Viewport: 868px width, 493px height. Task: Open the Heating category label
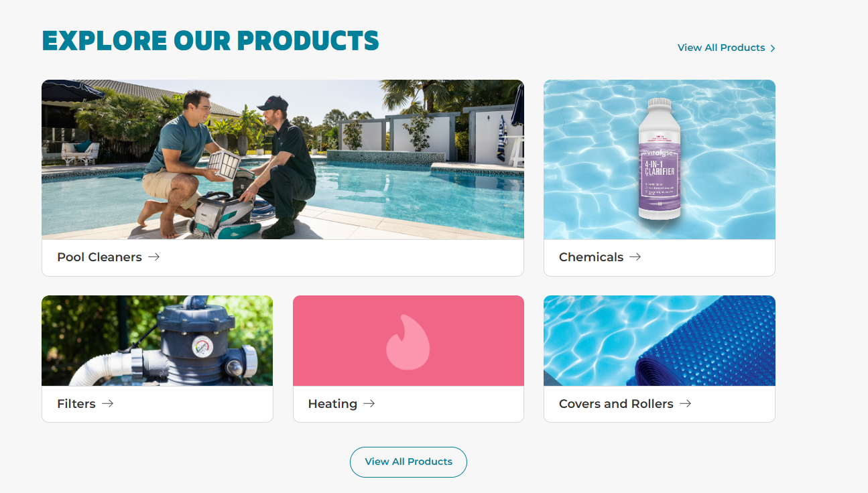[332, 404]
